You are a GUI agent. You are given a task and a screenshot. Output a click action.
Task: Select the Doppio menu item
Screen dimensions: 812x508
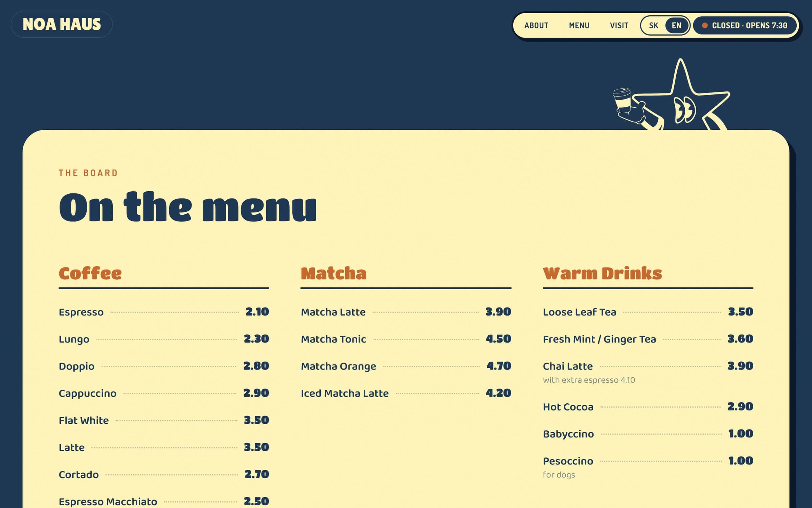(164, 366)
